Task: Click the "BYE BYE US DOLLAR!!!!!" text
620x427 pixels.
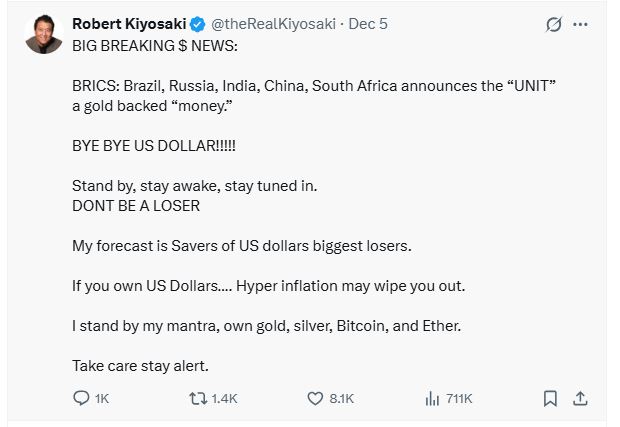Action: coord(154,145)
